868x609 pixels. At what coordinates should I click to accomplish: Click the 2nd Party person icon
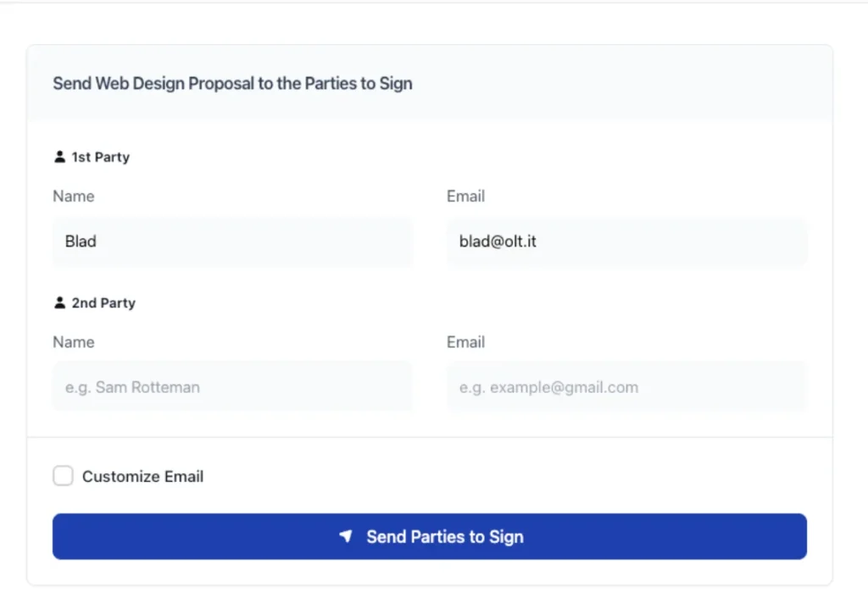[59, 302]
